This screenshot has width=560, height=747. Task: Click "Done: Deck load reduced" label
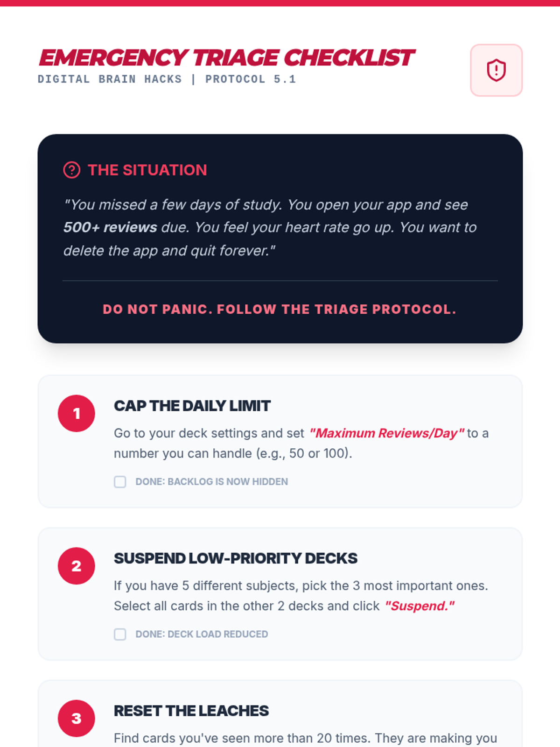tap(202, 634)
